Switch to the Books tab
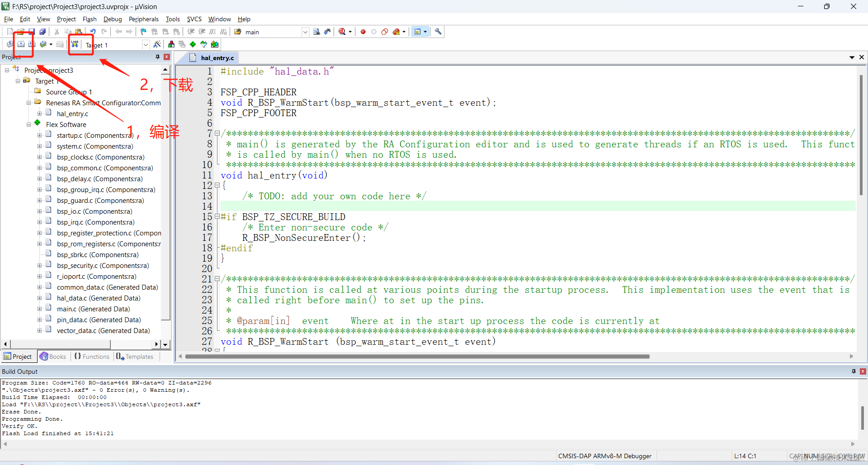 point(53,357)
